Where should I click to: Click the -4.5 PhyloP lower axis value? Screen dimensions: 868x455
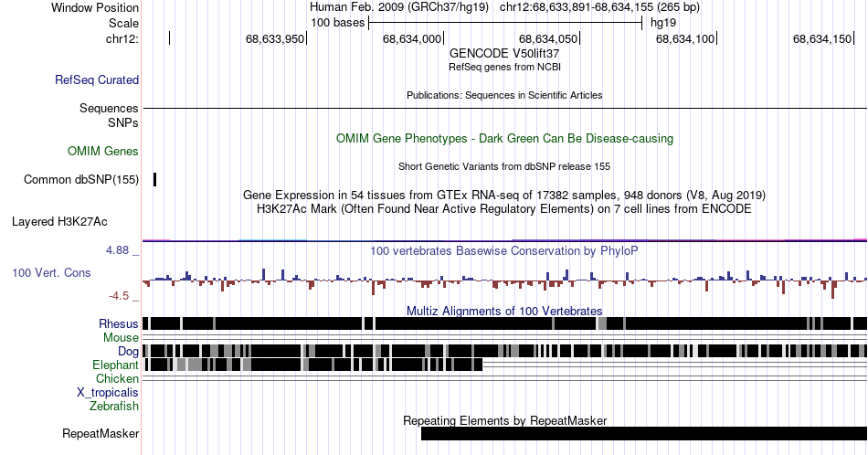[119, 296]
